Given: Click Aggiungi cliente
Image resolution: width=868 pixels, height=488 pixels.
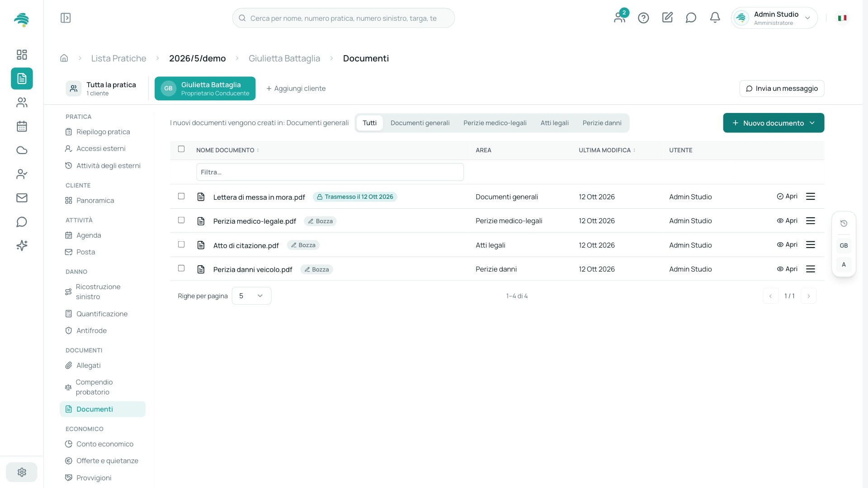Looking at the screenshot, I should point(296,89).
